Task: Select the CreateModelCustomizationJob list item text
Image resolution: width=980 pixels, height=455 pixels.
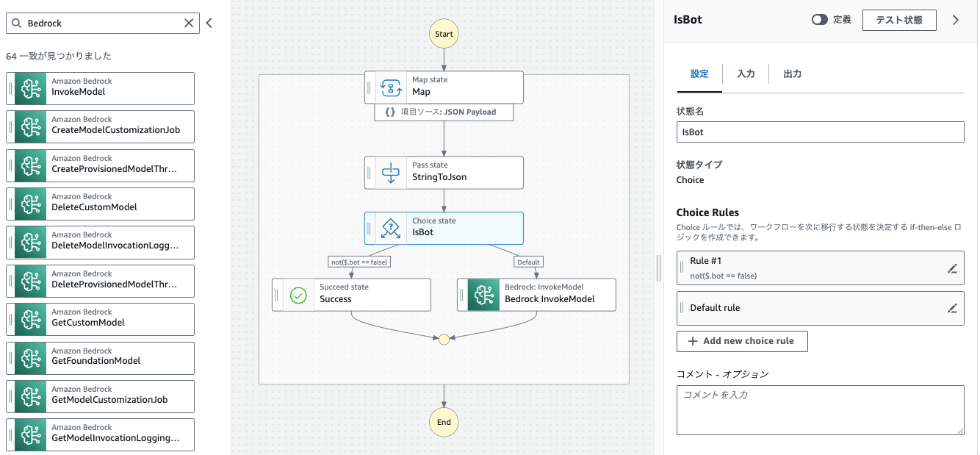Action: (115, 130)
